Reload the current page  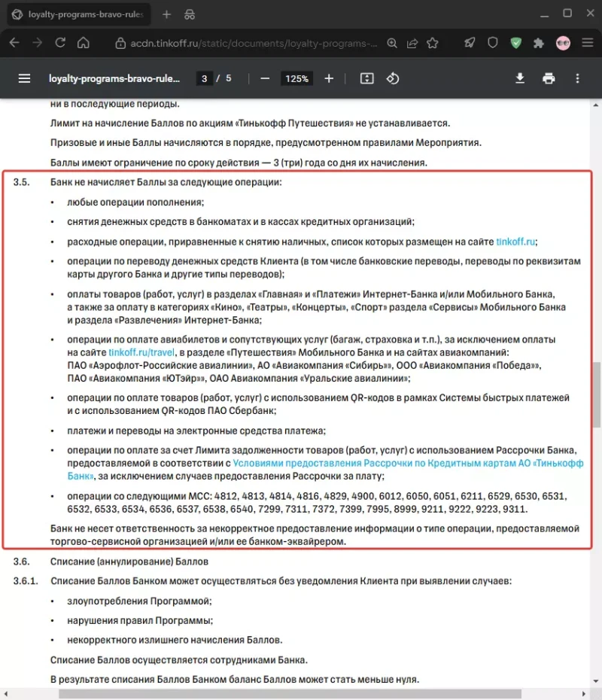[x=60, y=43]
